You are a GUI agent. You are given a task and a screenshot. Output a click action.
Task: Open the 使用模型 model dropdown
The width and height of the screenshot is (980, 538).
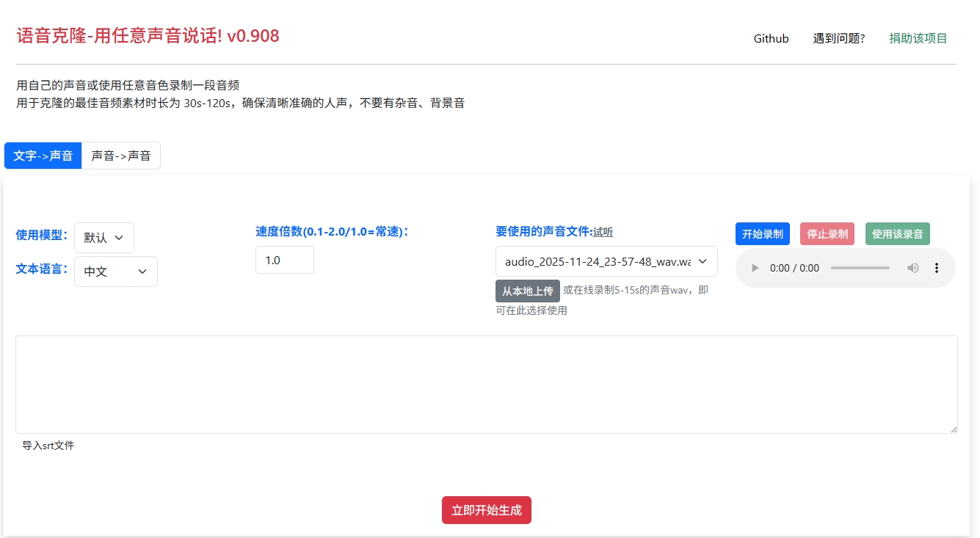tap(104, 237)
